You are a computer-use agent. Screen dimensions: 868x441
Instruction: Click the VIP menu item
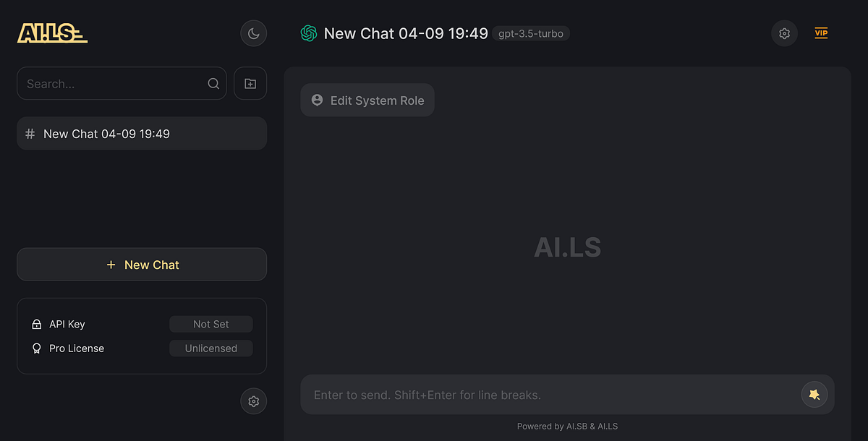(x=821, y=33)
